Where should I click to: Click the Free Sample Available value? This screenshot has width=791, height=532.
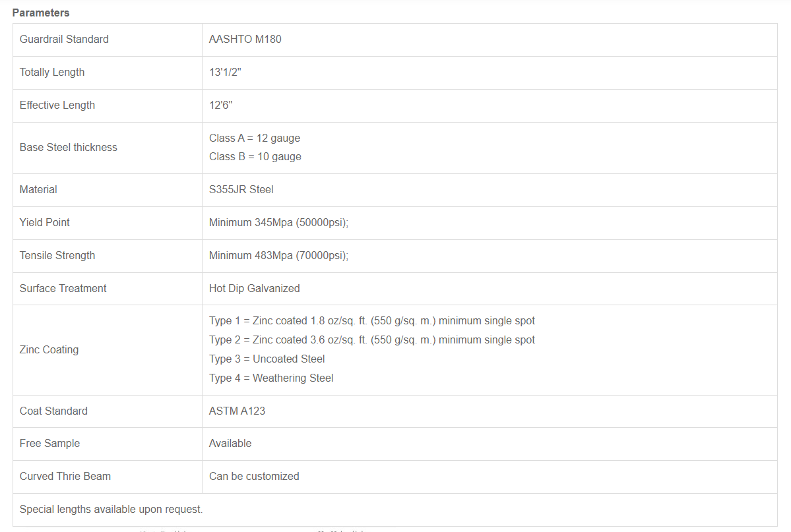[x=230, y=443]
